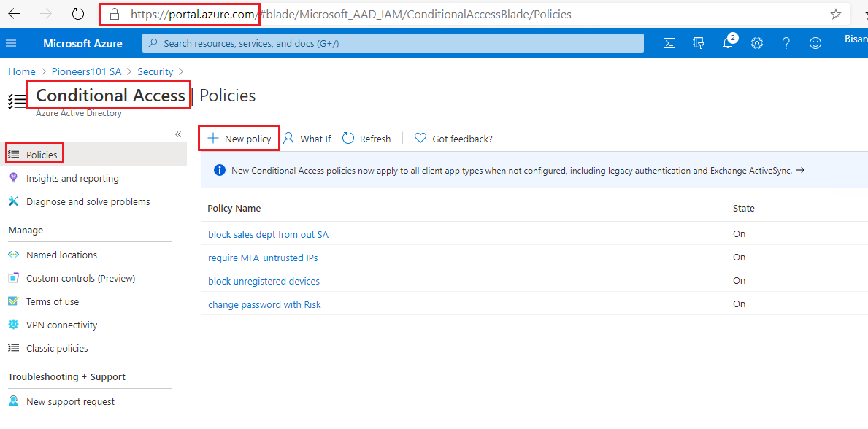Select Named locations in the sidebar
868x429 pixels.
point(61,255)
